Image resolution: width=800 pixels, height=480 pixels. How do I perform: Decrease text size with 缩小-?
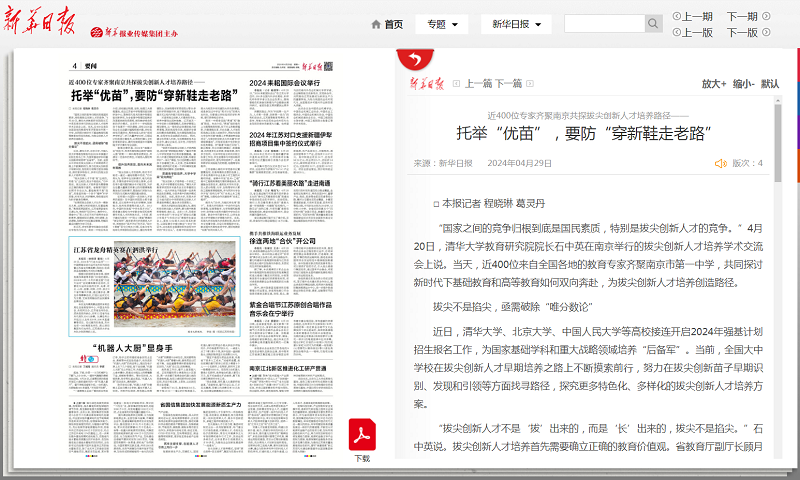743,84
